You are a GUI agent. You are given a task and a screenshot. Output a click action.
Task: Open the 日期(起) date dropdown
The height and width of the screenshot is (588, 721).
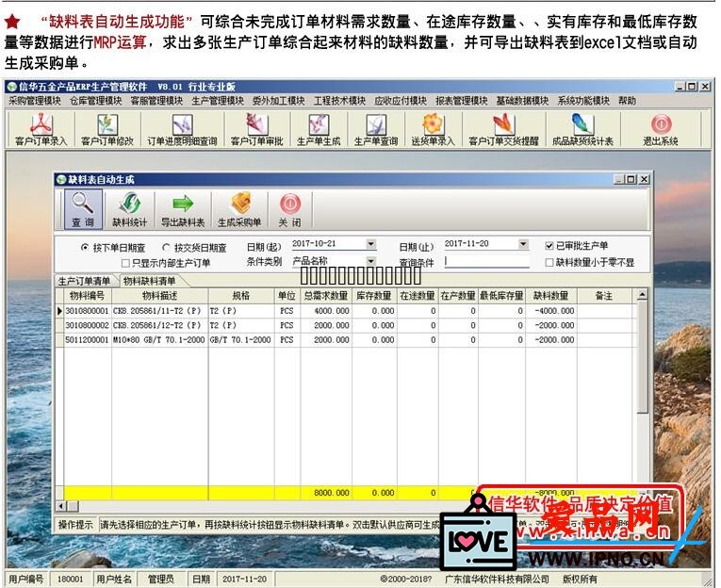(371, 244)
